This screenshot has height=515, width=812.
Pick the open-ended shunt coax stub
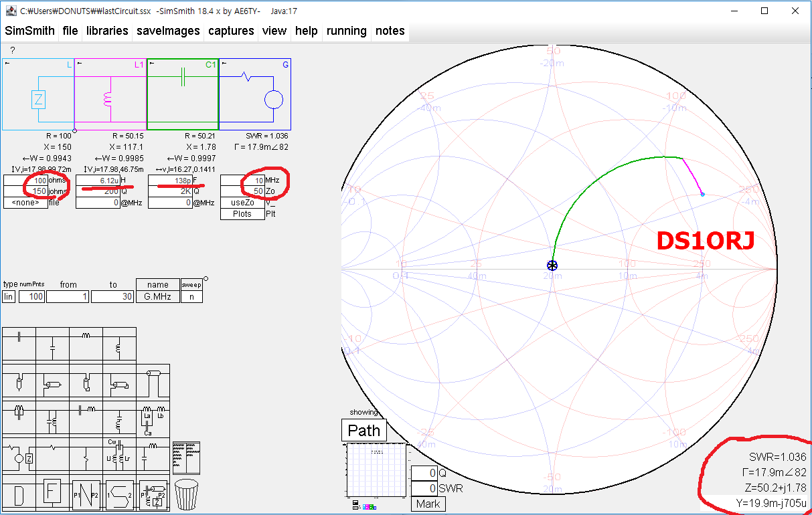point(19,381)
